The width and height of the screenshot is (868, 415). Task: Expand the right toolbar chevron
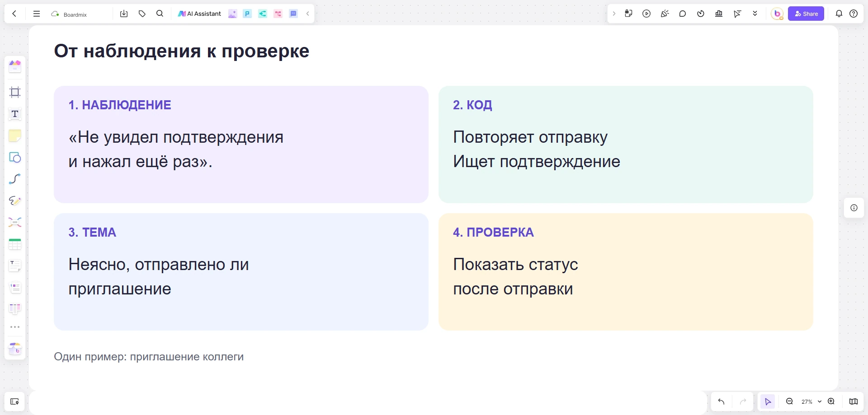tap(614, 14)
